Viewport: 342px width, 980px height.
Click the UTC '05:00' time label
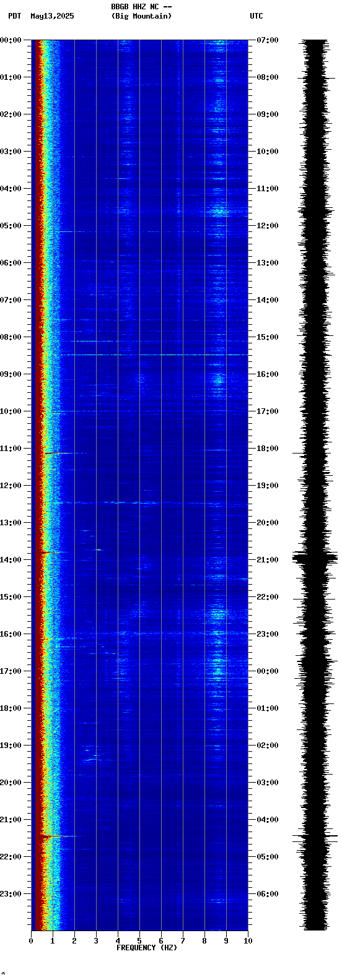click(x=268, y=857)
